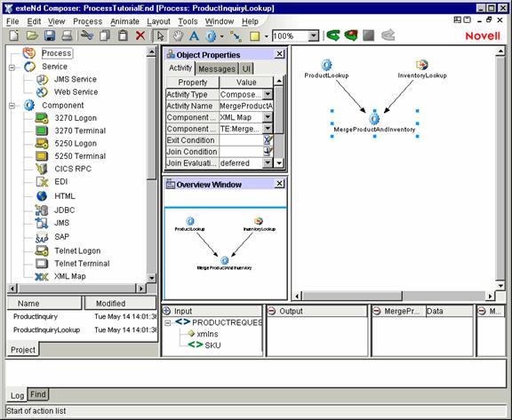Select the SAP component in tree
Image resolution: width=512 pixels, height=420 pixels.
[x=61, y=237]
